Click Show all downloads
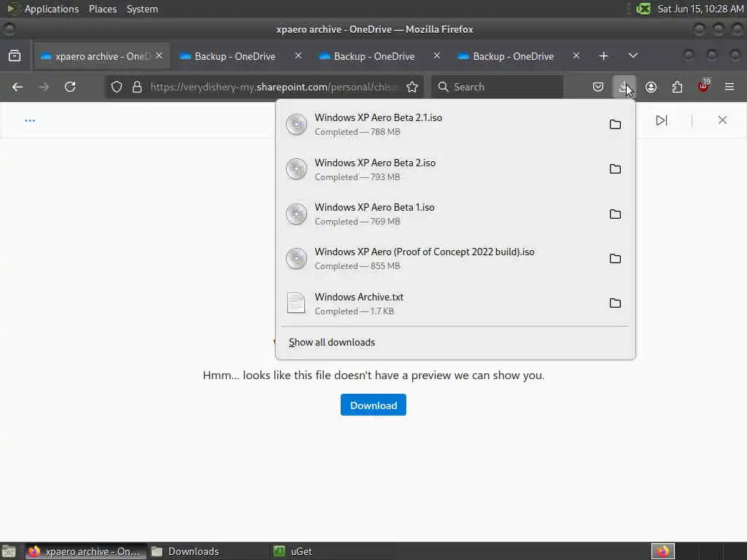747x560 pixels. 332,343
